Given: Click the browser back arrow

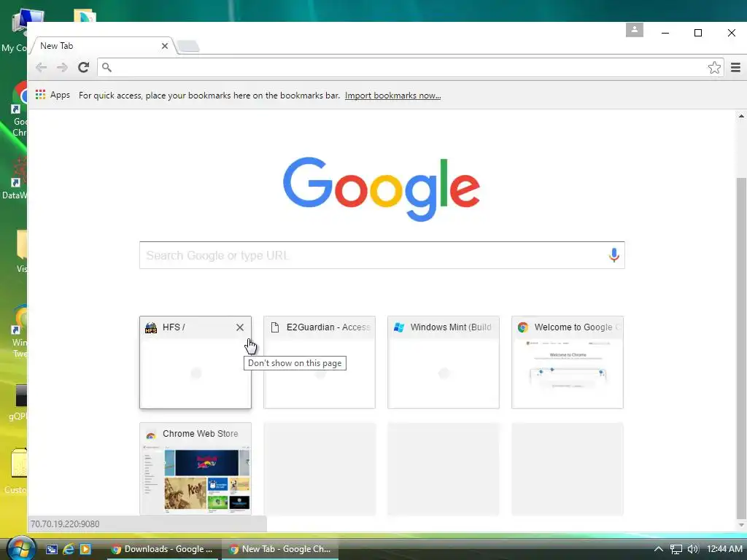Looking at the screenshot, I should 42,67.
